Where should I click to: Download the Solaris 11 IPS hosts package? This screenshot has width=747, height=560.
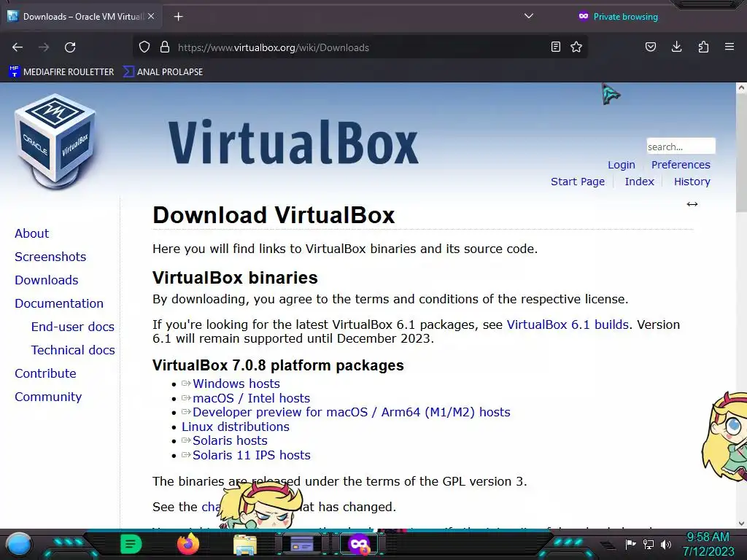pos(252,455)
